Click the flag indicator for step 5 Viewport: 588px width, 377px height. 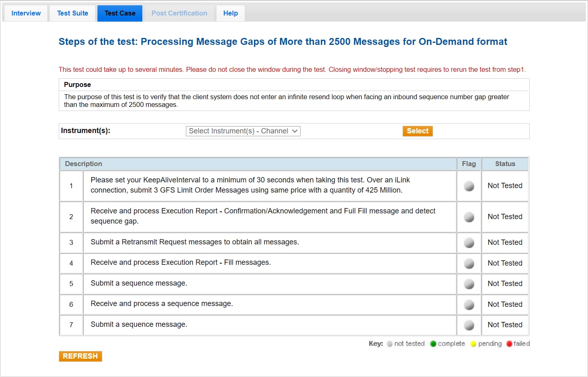(x=469, y=284)
